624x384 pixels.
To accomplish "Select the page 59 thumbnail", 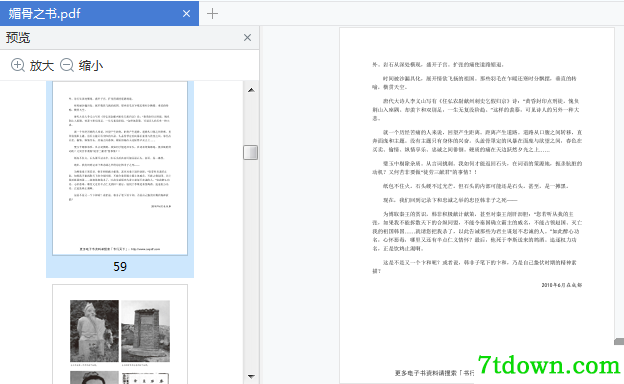I will (x=120, y=168).
